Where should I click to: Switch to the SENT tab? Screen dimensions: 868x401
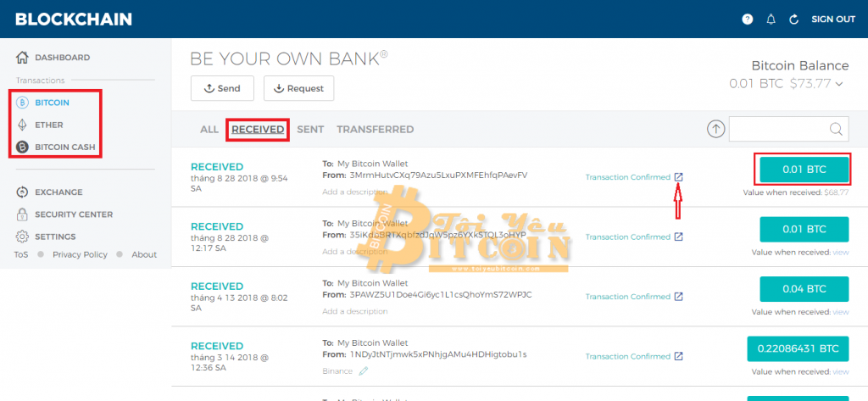click(x=310, y=130)
